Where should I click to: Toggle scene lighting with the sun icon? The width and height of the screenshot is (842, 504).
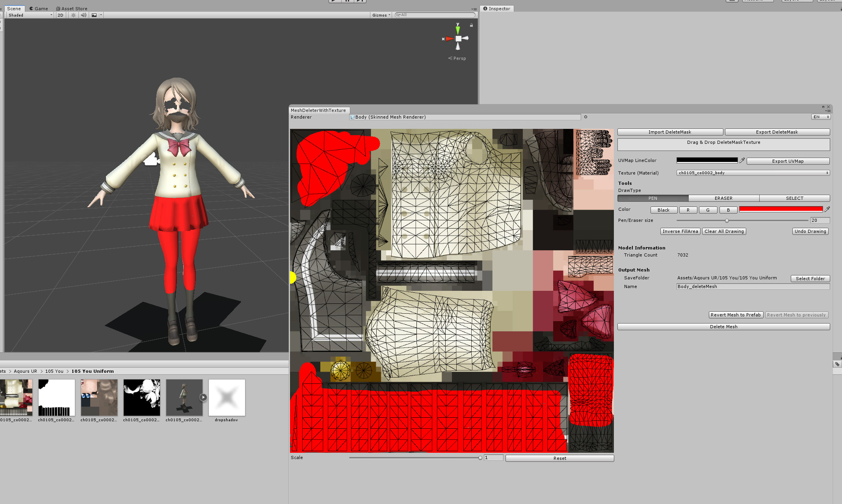pos(73,15)
